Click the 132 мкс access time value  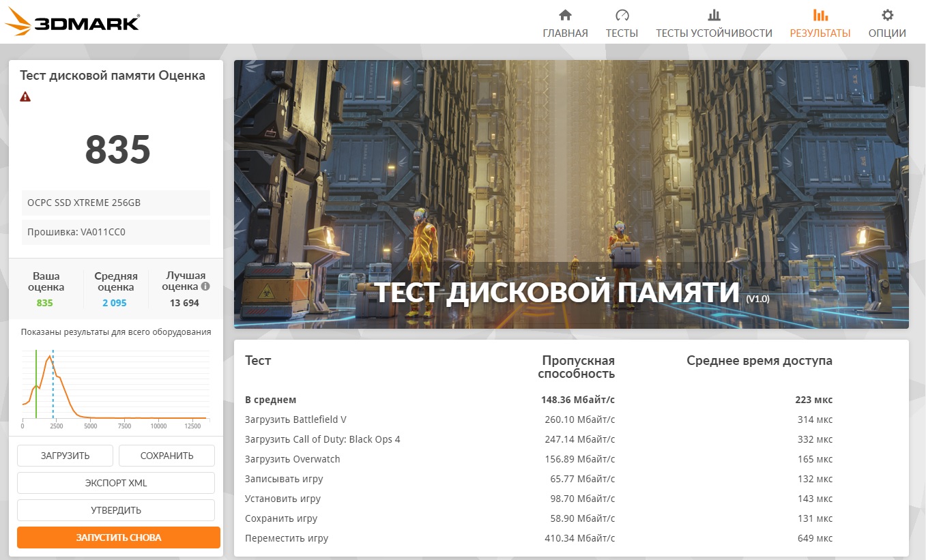pyautogui.click(x=815, y=479)
